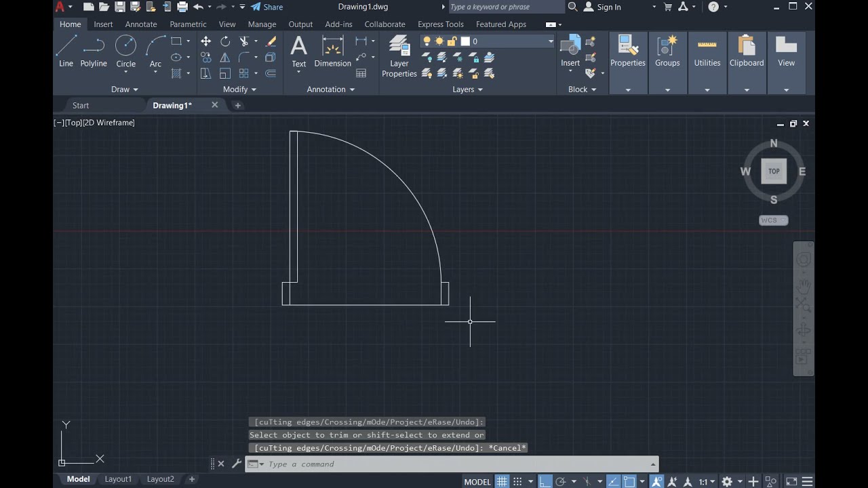Select the Copy tool
This screenshot has height=488, width=868.
click(206, 58)
